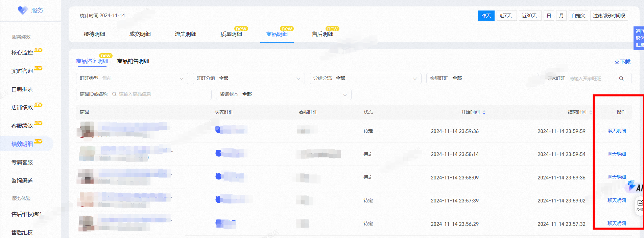The image size is (644, 238).
Task: Click the 下载 download link
Action: tap(622, 62)
